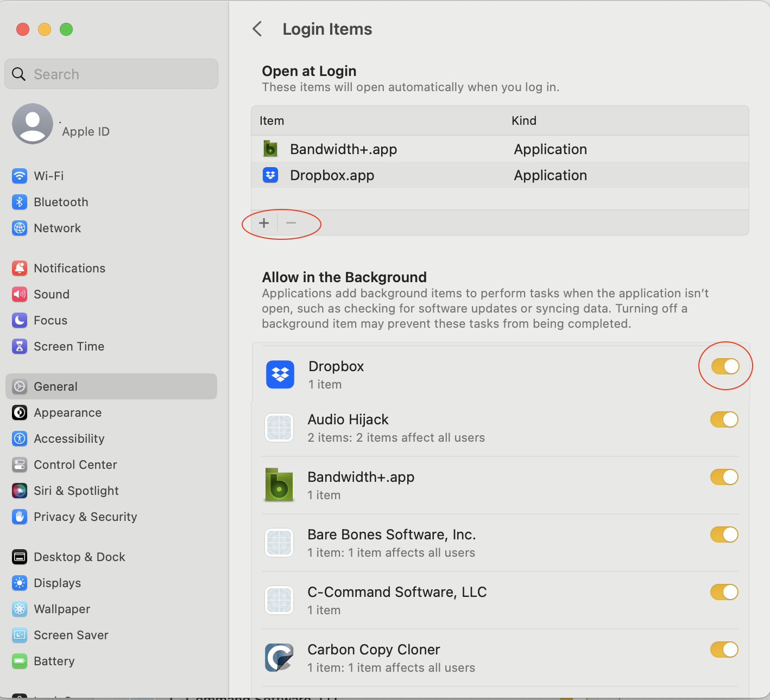This screenshot has width=770, height=700.
Task: Switch off Bare Bones Software toggle
Action: click(x=724, y=534)
